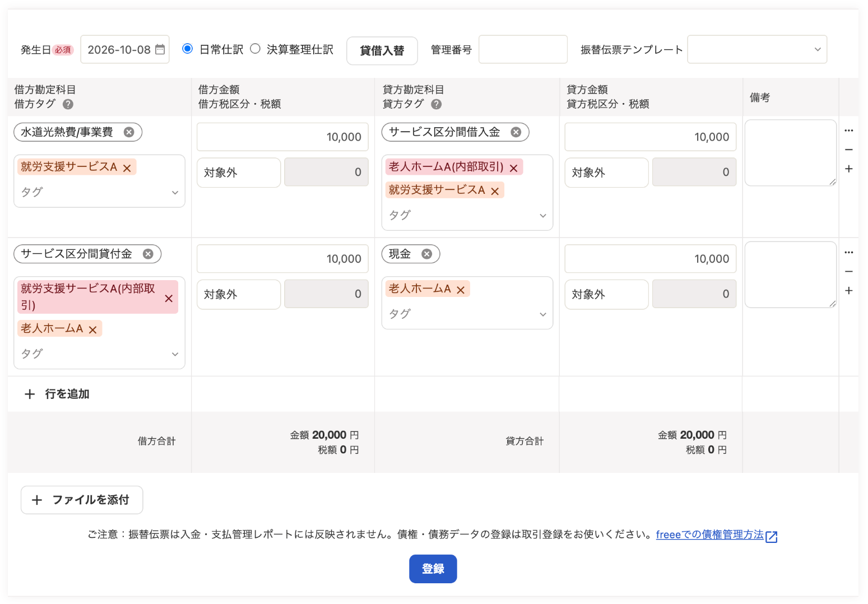This screenshot has height=604, width=868.
Task: Open the calendar picker icon for 発生日
Action: coord(160,49)
